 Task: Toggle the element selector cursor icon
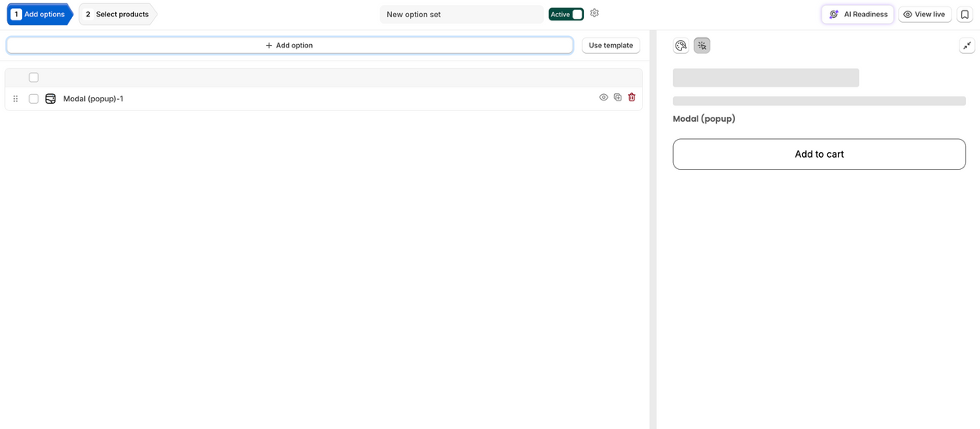click(702, 46)
